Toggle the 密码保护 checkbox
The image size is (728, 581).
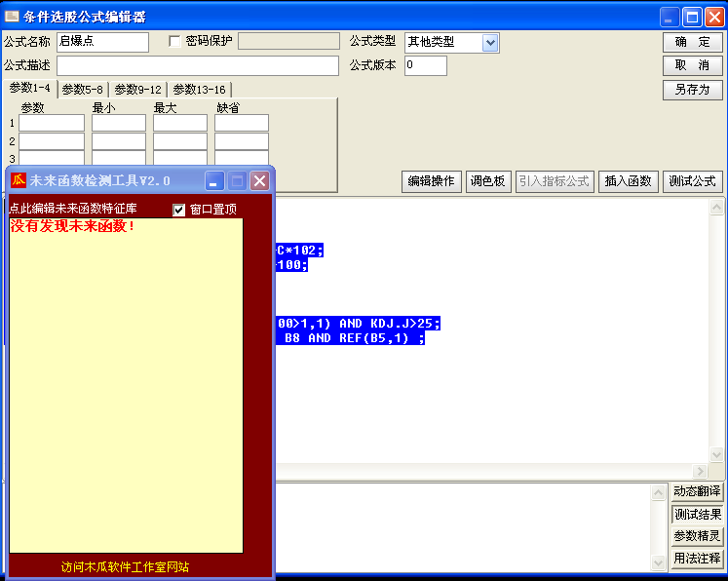pos(174,41)
